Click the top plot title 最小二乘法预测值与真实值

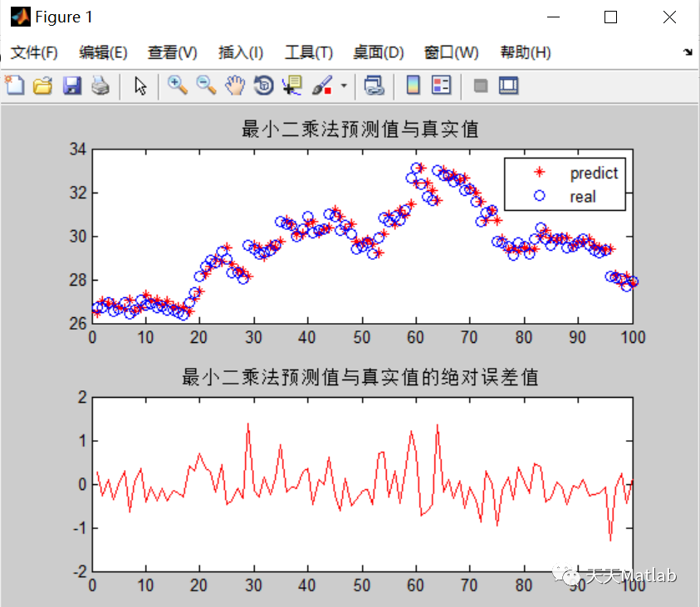(360, 130)
